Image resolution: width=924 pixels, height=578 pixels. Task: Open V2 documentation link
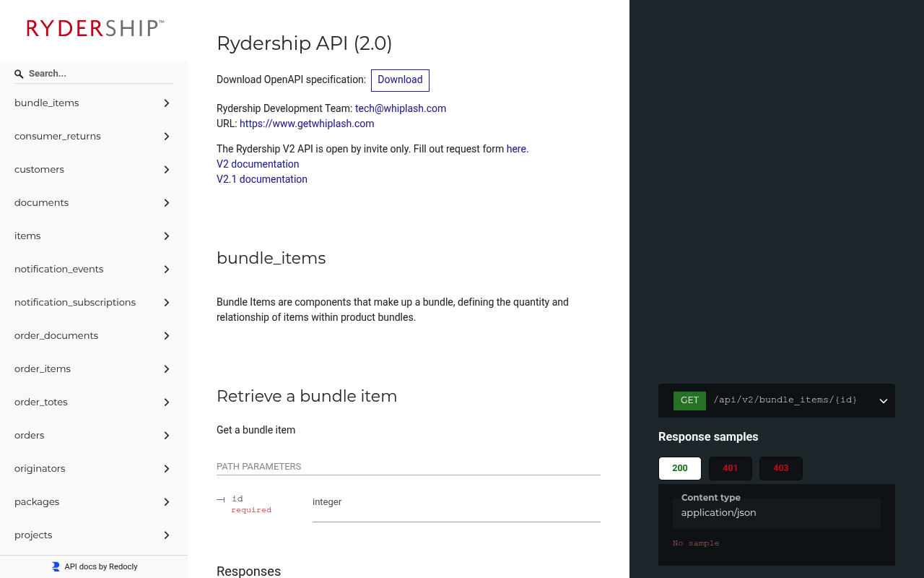coord(258,164)
